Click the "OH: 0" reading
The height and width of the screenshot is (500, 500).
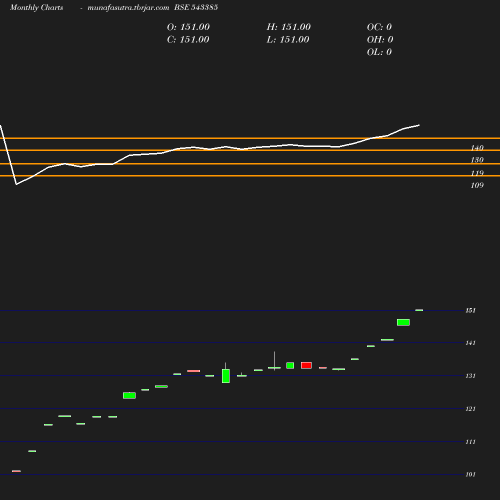coord(380,40)
